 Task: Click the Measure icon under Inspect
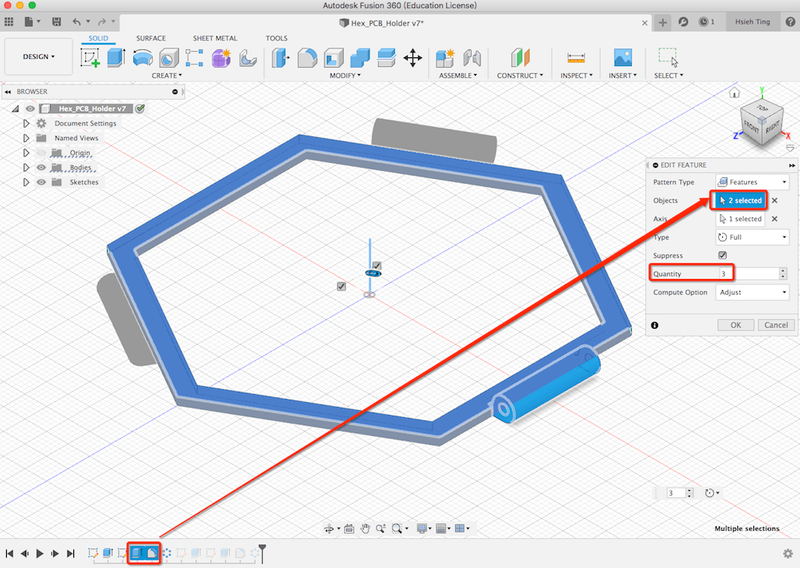(x=575, y=58)
